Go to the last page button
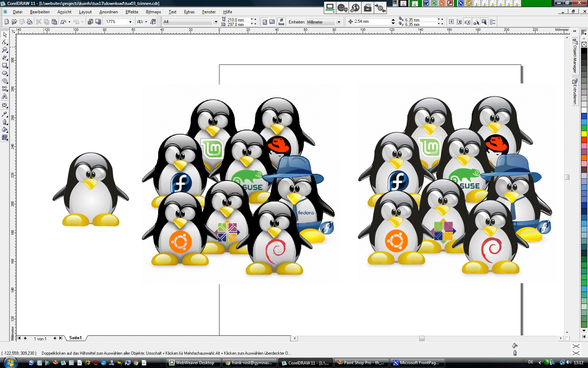Viewport: 588px width, 368px height. pos(61,338)
